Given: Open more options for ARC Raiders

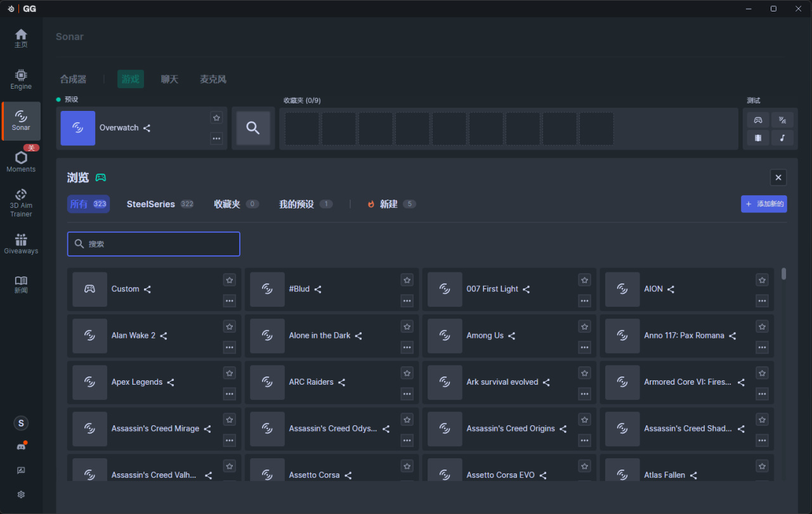Looking at the screenshot, I should coord(407,394).
